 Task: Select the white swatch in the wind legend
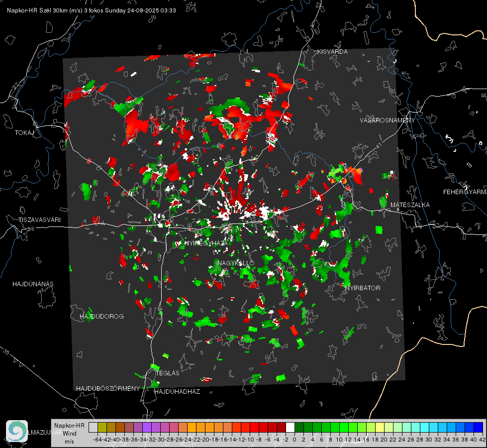click(x=290, y=428)
